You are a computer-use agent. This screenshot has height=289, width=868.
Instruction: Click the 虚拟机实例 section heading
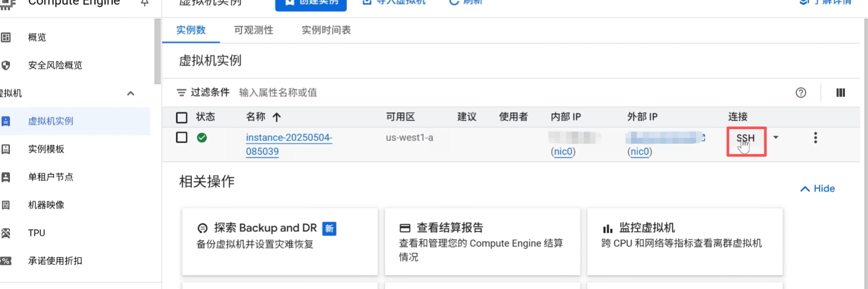210,61
